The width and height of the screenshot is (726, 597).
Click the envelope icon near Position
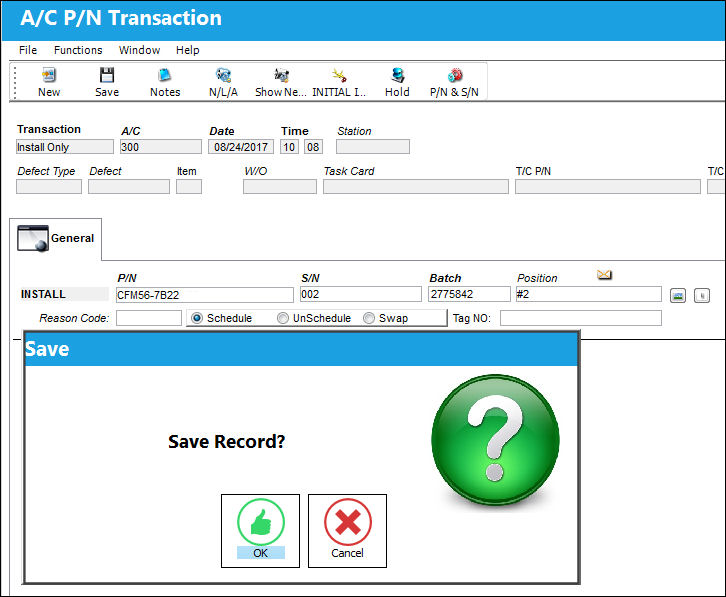[604, 275]
